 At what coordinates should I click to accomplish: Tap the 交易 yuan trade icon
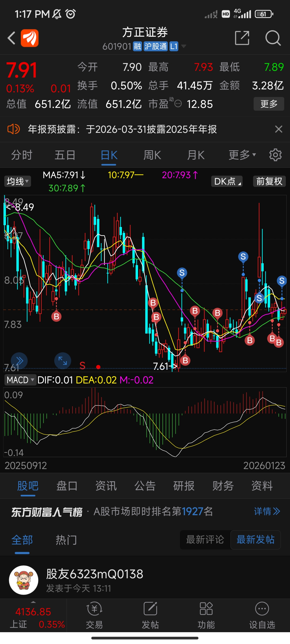[x=95, y=609]
